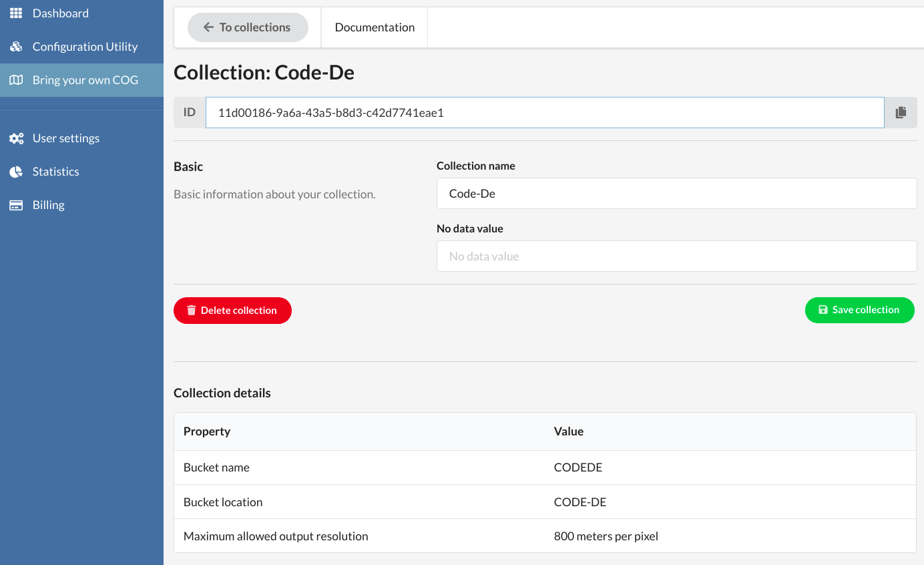The width and height of the screenshot is (924, 565).
Task: Click the User settings gears icon
Action: tap(16, 138)
